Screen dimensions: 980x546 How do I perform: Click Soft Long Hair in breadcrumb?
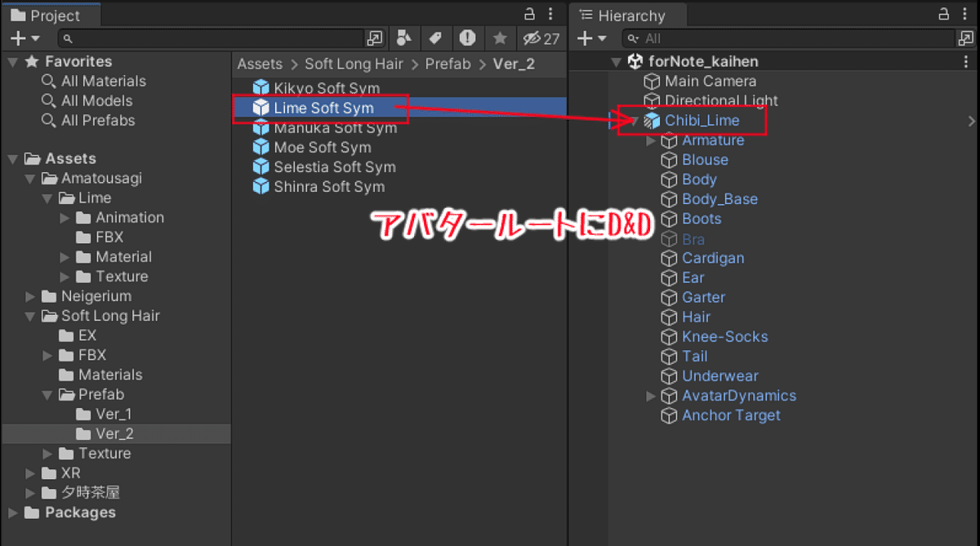pyautogui.click(x=354, y=64)
